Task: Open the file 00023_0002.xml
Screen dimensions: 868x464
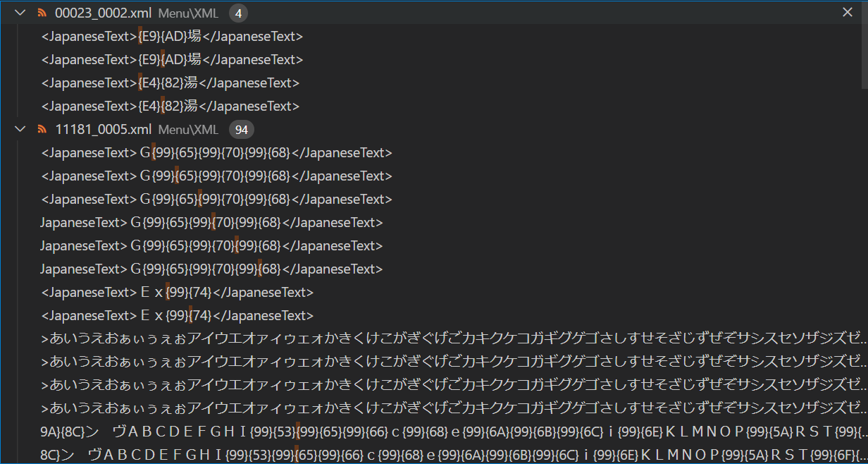Action: coord(104,12)
